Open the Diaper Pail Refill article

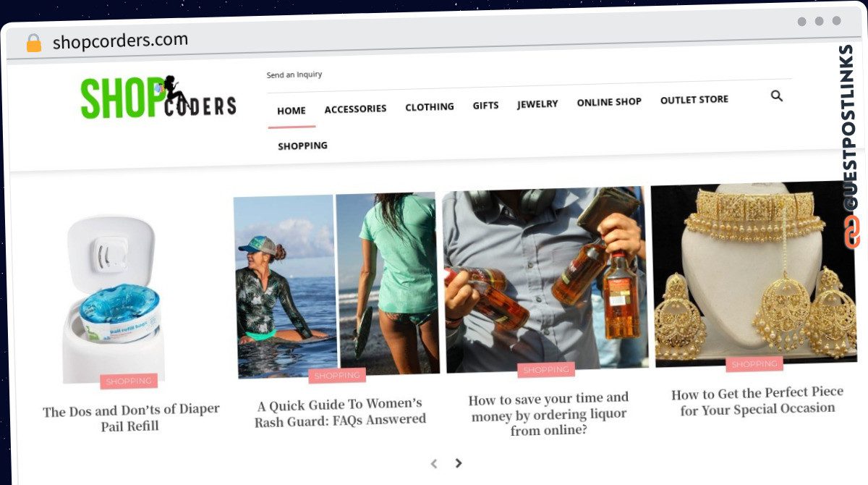pyautogui.click(x=131, y=418)
